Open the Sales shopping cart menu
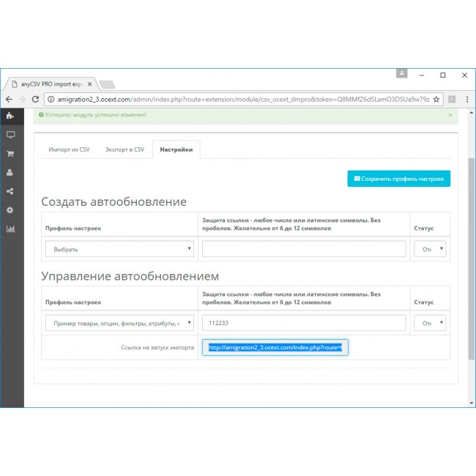Screen dimensions: 476x476 point(10,154)
